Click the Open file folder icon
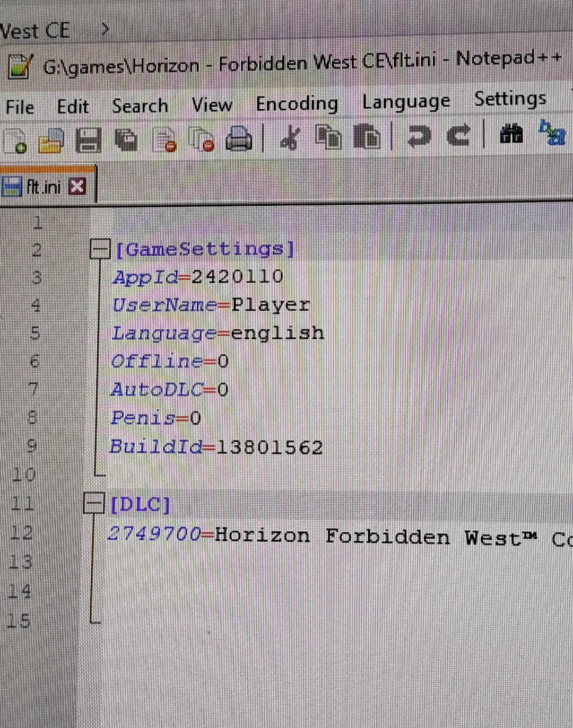 (51, 141)
